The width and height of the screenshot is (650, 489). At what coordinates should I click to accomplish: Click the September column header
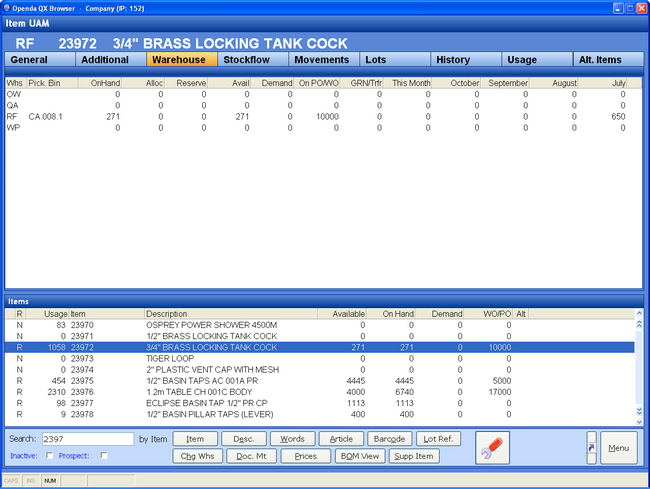coord(506,83)
